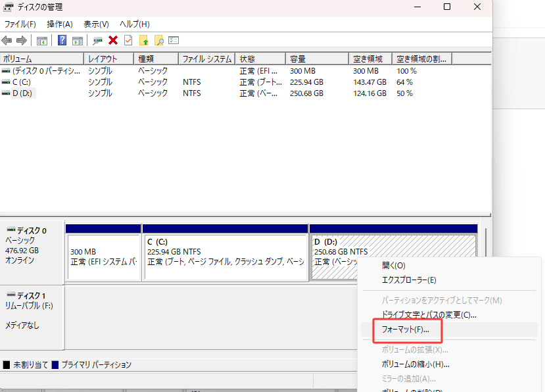This screenshot has width=545, height=392.
Task: Click the show/hide console tree icon
Action: pos(42,40)
